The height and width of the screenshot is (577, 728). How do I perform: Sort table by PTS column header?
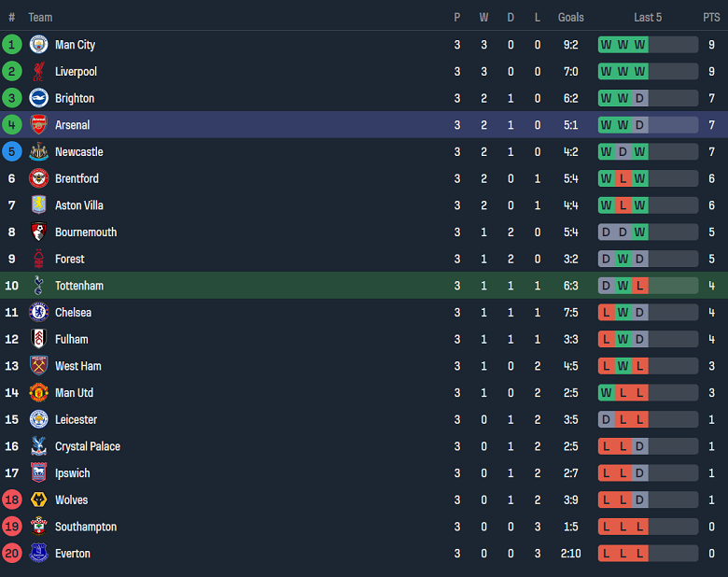pyautogui.click(x=711, y=18)
